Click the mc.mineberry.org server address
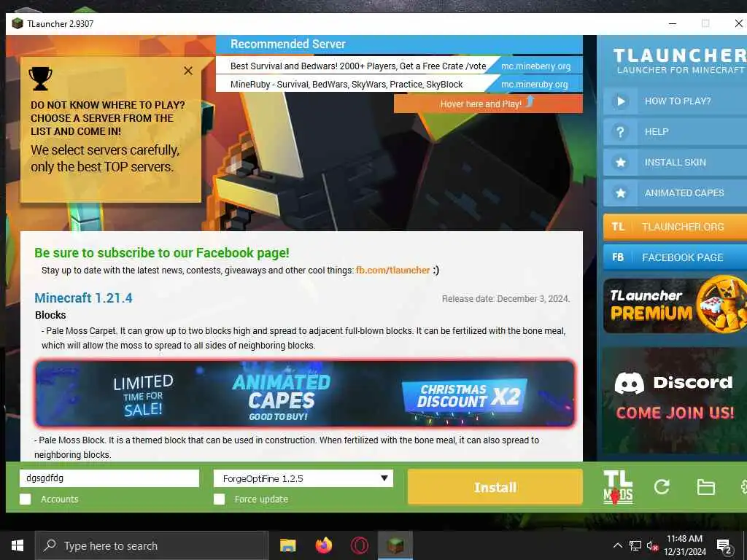 pyautogui.click(x=535, y=66)
